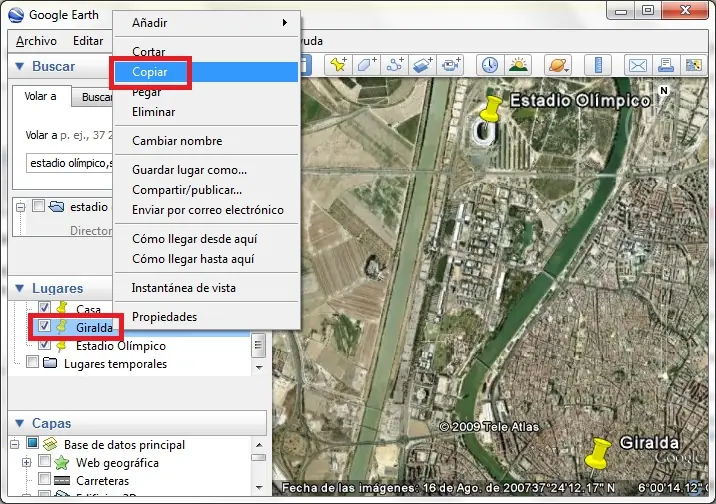Choose Eliminar in the context menu
The width and height of the screenshot is (716, 504).
click(x=206, y=112)
